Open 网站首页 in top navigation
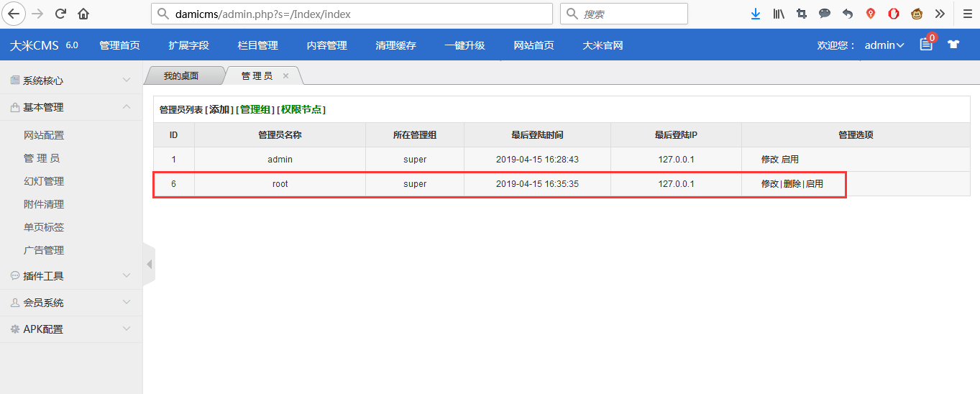 (x=533, y=45)
